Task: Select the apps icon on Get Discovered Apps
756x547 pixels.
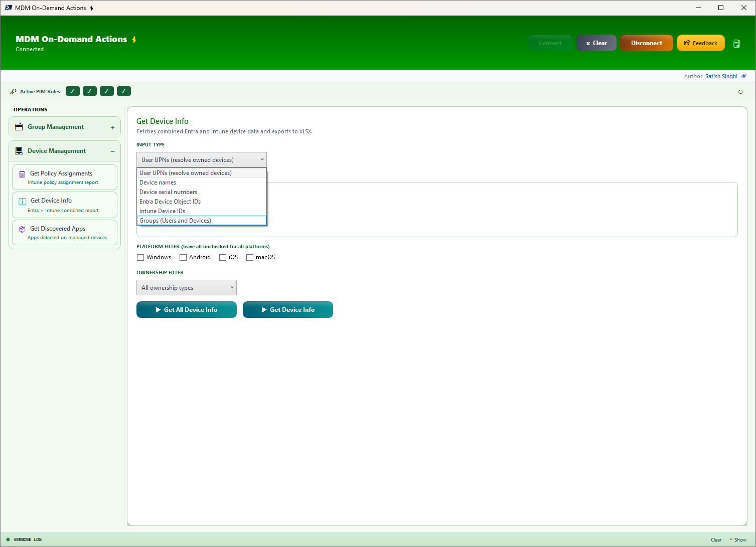Action: [22, 229]
